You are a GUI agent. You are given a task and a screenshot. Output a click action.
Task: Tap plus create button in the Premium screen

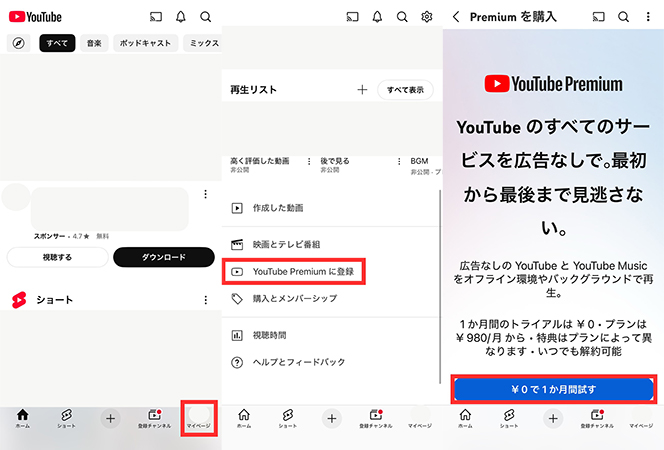pyautogui.click(x=553, y=419)
